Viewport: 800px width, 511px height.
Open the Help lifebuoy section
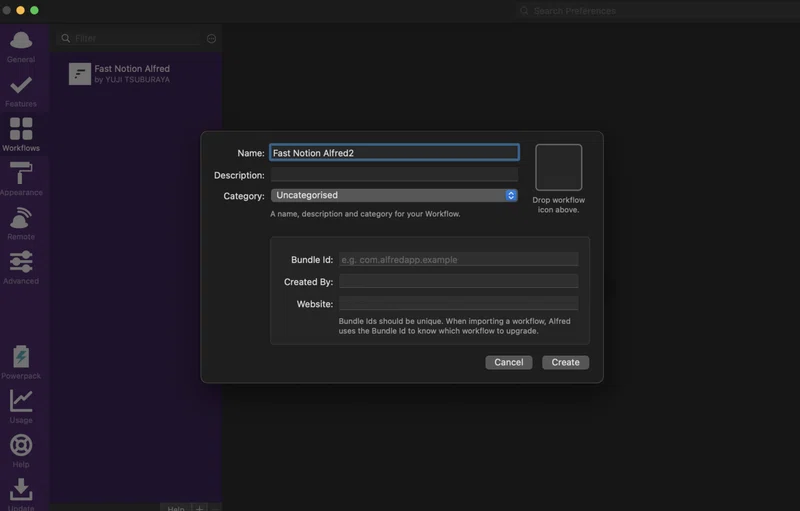point(21,451)
